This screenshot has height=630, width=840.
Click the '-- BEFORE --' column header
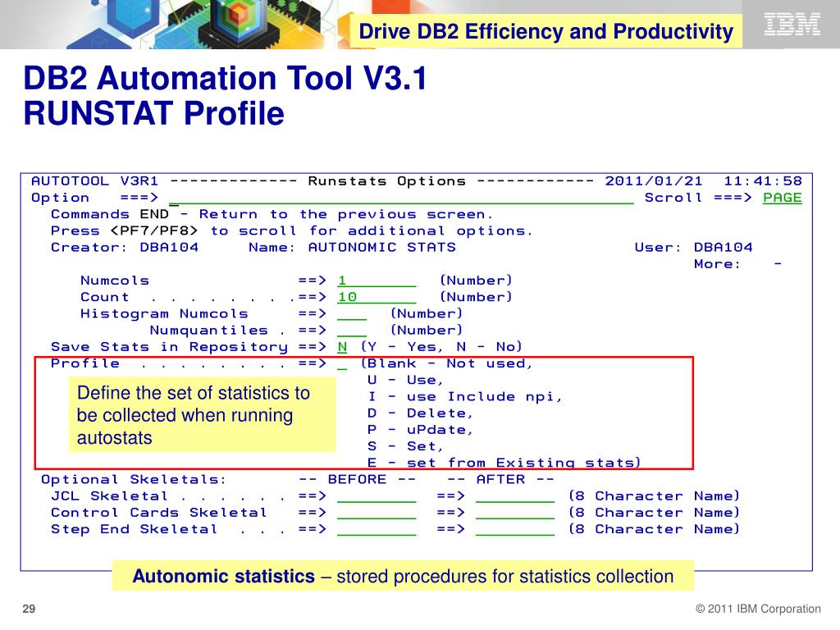[x=357, y=479]
